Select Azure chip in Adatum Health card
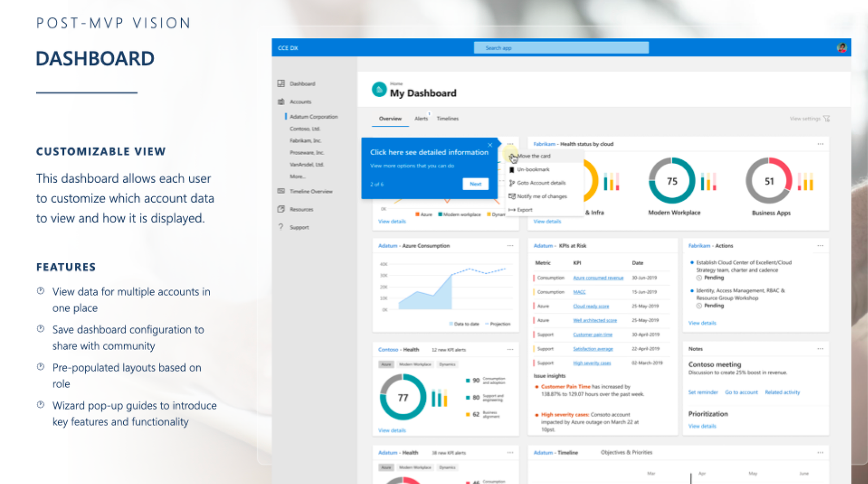Screen dimensions: 868x484 point(386,467)
